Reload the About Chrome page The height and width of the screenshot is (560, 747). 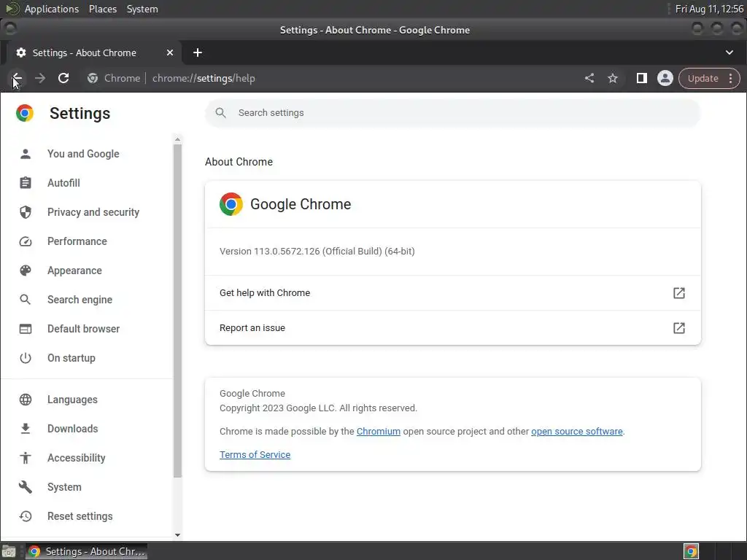coord(63,78)
